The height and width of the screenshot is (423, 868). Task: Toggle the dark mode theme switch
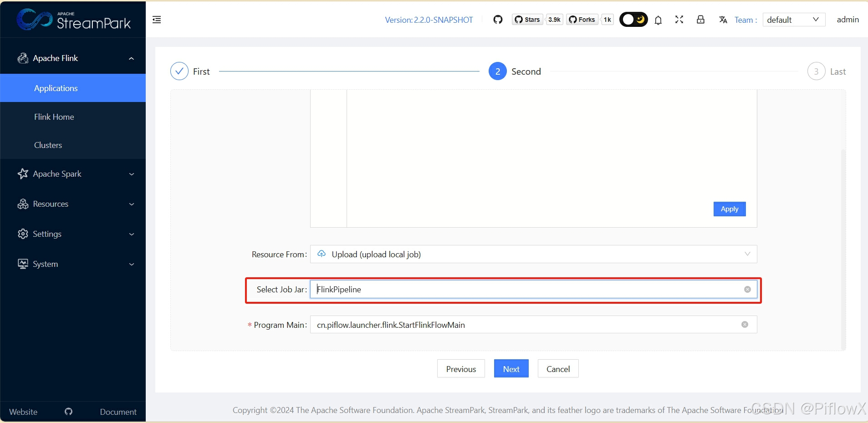633,20
